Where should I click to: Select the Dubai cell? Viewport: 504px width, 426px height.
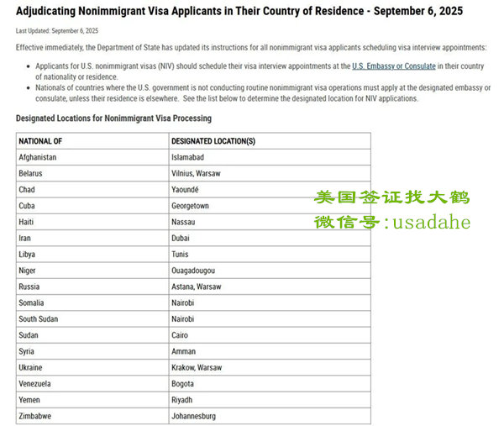tap(270, 239)
